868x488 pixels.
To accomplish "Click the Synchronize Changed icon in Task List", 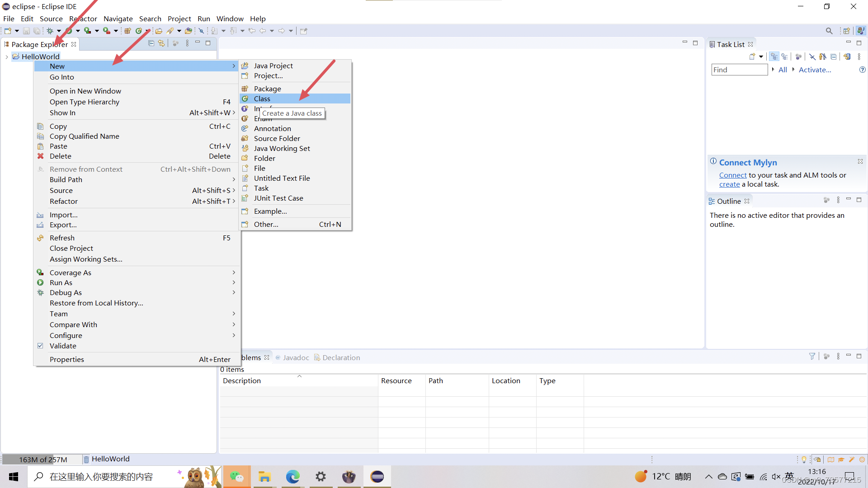I will pyautogui.click(x=847, y=56).
